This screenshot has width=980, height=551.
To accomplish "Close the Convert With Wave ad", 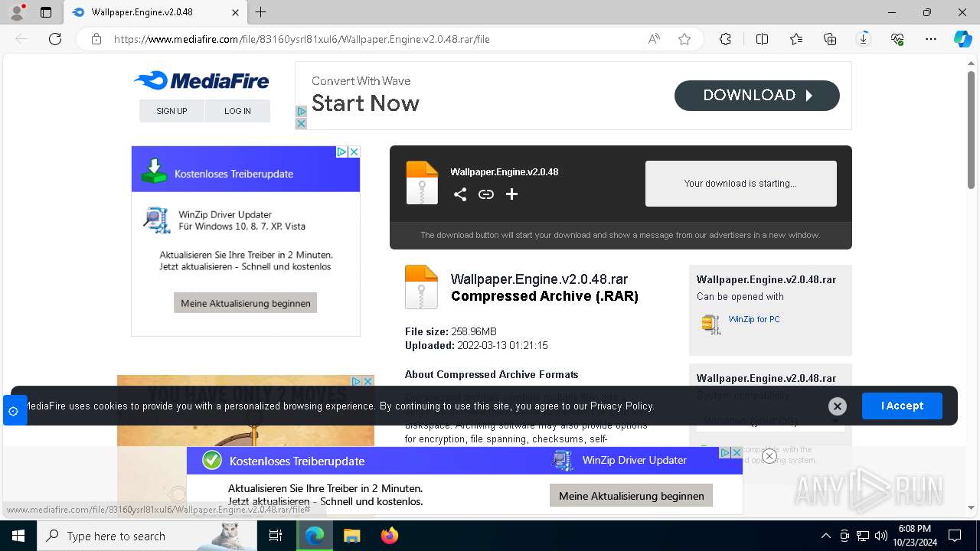I will click(x=301, y=123).
